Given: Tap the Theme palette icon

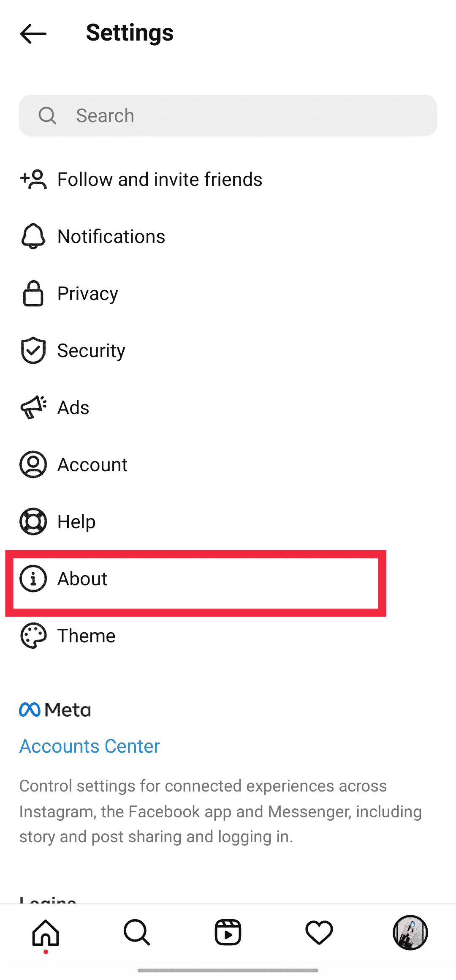Looking at the screenshot, I should [33, 636].
